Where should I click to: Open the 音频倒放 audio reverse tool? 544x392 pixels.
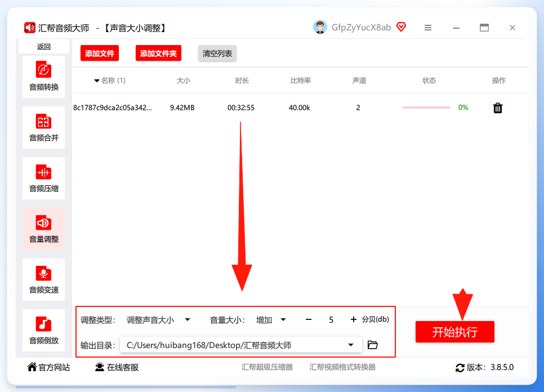44,330
